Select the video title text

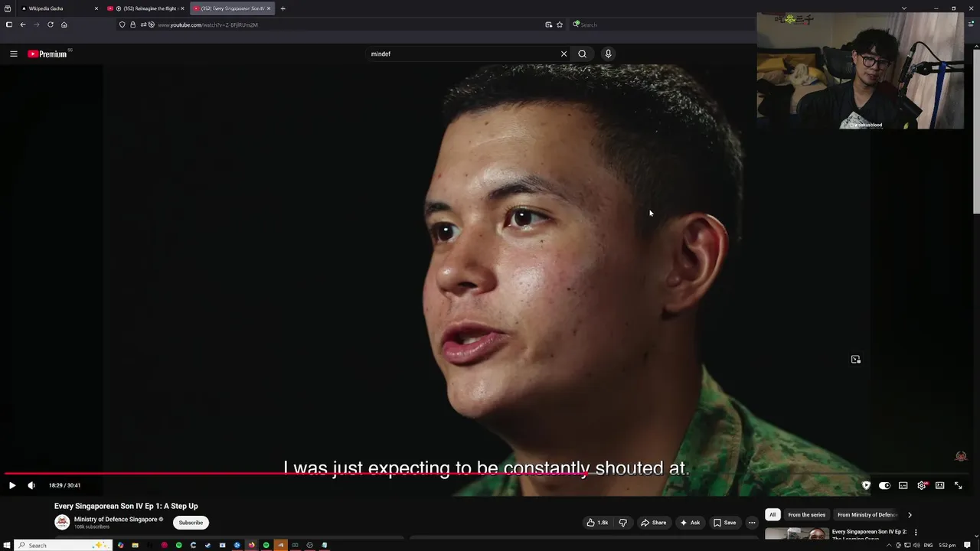126,506
